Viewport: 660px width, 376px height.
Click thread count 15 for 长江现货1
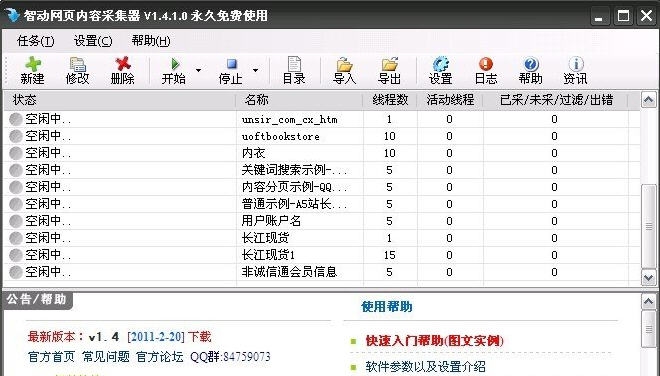(389, 255)
